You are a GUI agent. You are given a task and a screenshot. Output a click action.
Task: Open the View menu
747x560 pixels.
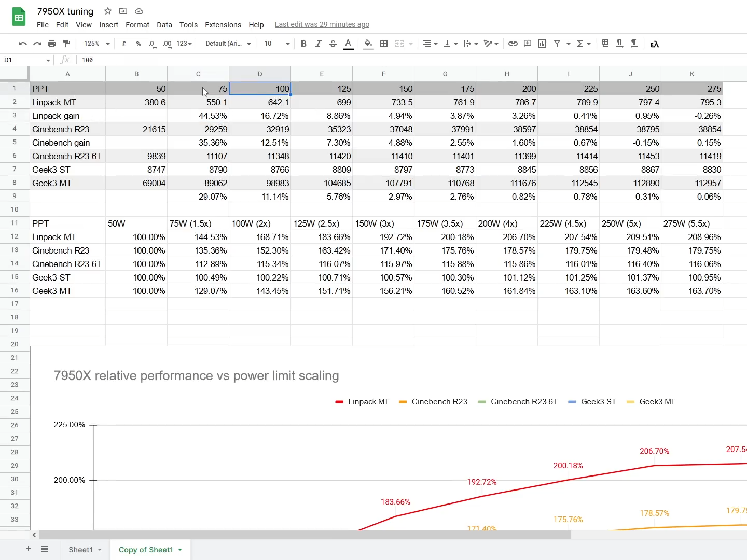[x=84, y=25]
